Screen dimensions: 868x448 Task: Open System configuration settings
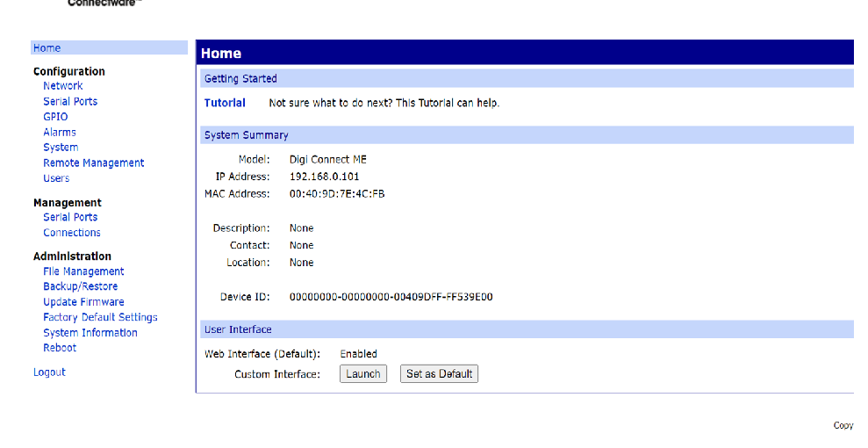pos(61,148)
